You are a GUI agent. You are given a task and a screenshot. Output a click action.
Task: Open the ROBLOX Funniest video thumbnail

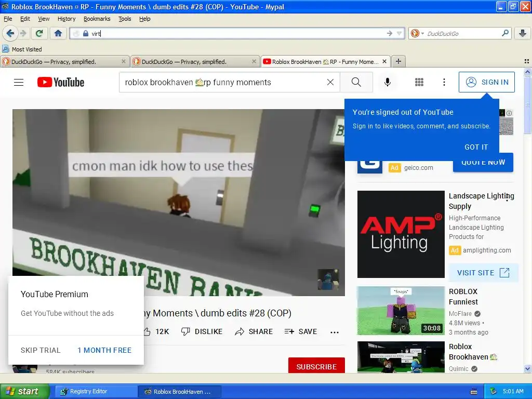pyautogui.click(x=401, y=311)
